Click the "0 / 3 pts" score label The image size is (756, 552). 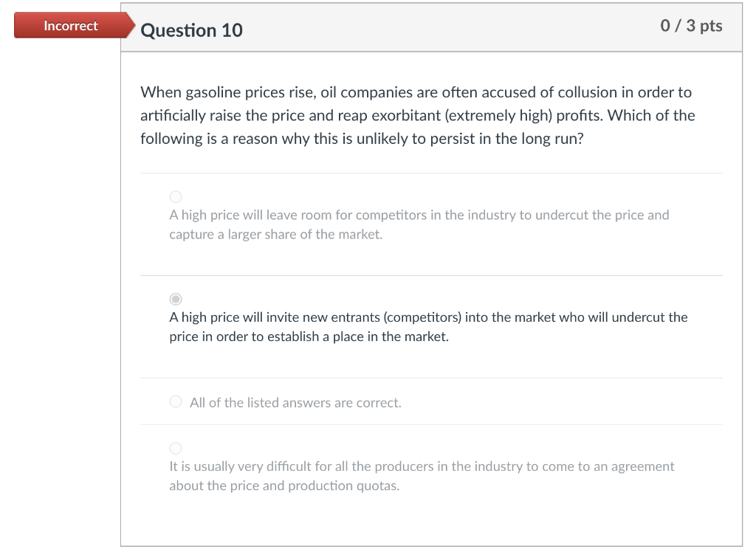point(691,26)
